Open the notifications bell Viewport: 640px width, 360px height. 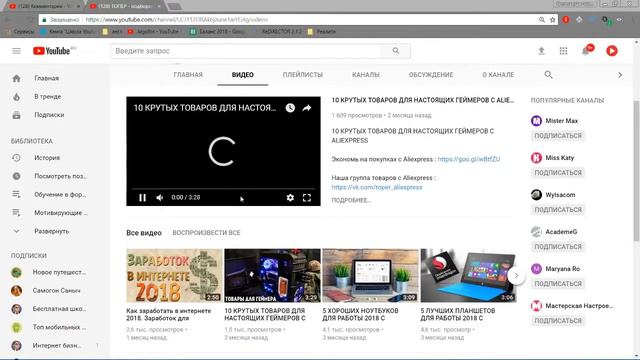[586, 51]
